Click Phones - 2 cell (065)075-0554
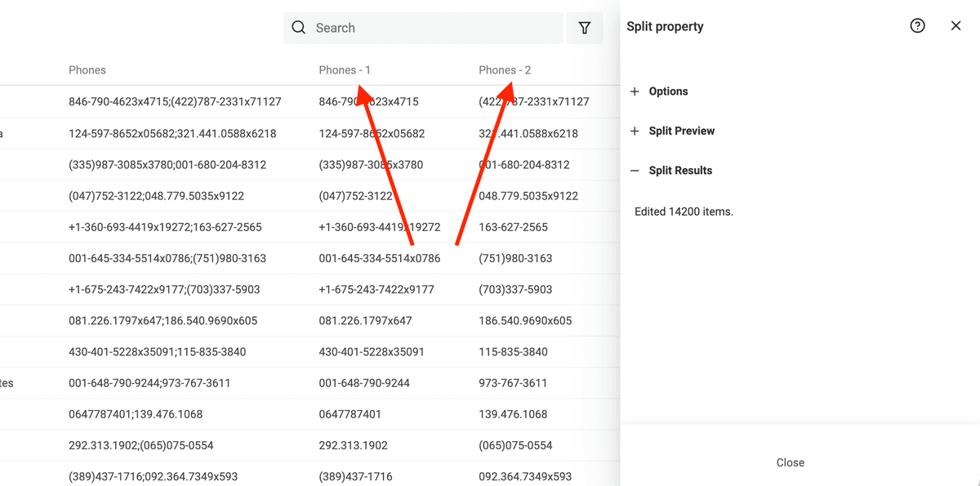This screenshot has height=486, width=980. (x=515, y=446)
